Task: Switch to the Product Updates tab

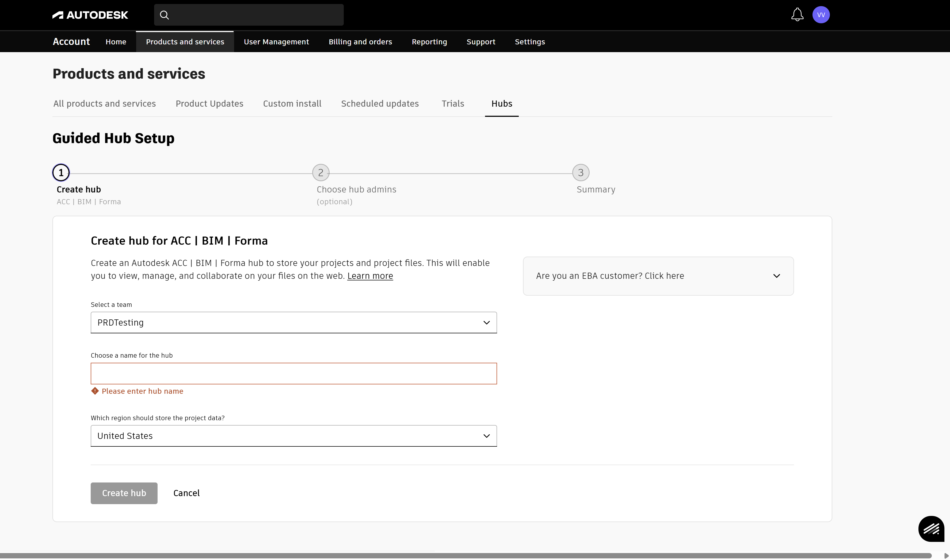Action: (x=209, y=103)
